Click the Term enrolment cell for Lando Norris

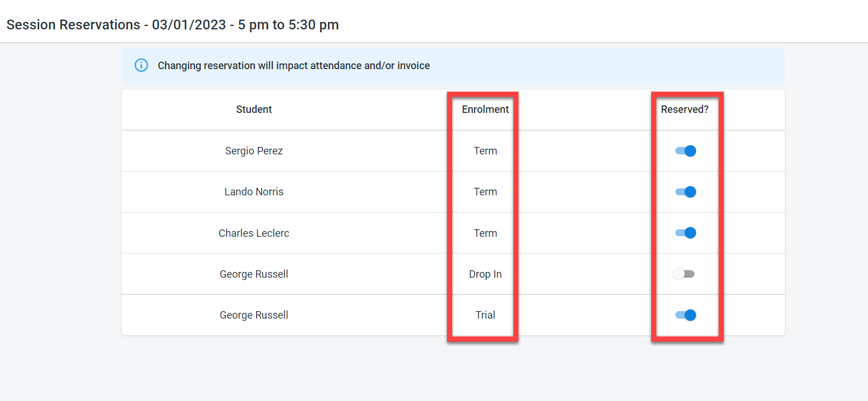coord(485,192)
